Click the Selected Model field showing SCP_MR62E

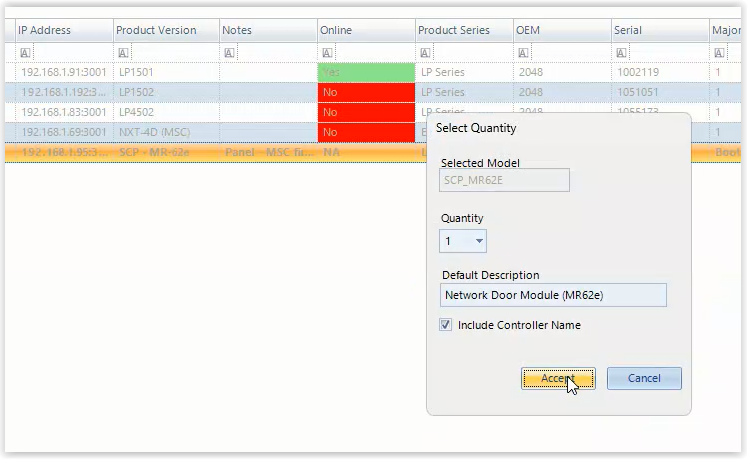click(x=505, y=180)
